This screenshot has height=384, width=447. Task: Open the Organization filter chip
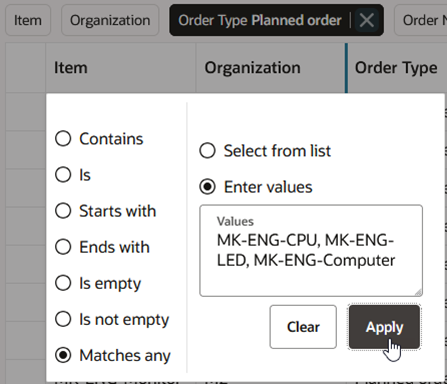pyautogui.click(x=110, y=20)
